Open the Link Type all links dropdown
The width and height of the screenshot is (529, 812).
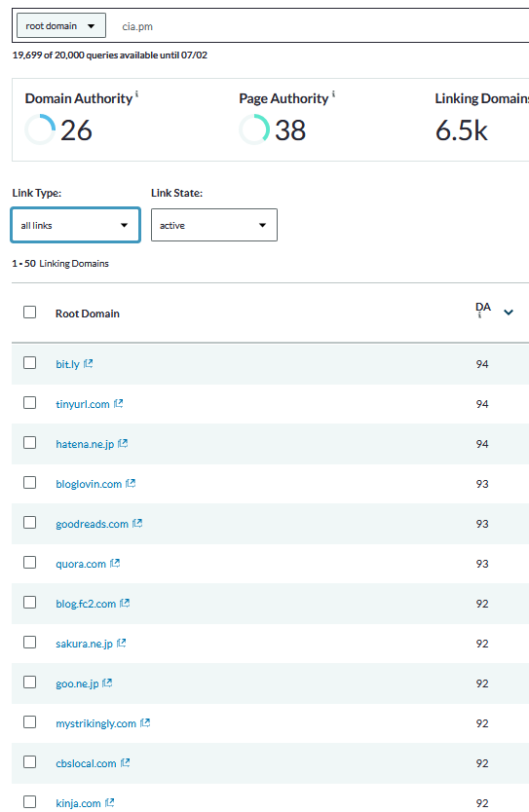[76, 225]
